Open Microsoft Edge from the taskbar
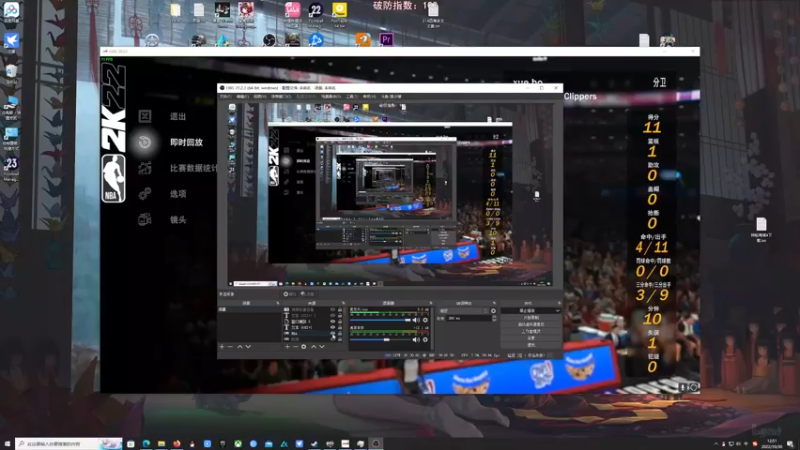 [x=146, y=444]
